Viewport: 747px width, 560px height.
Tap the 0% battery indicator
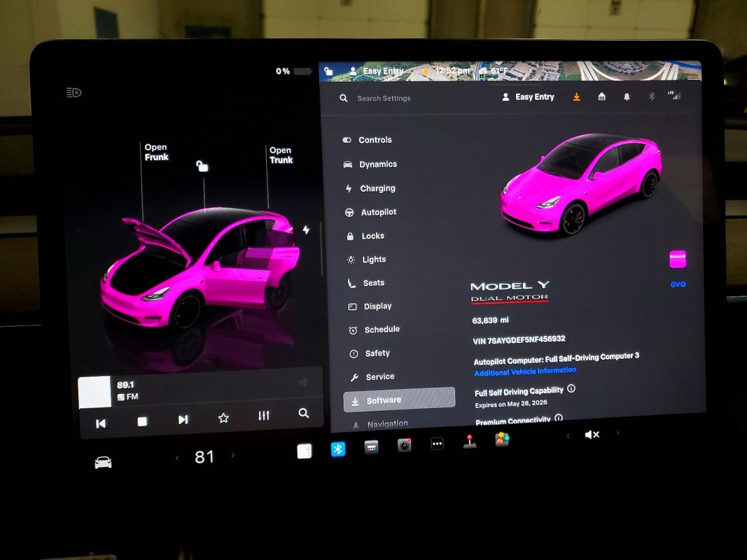294,71
